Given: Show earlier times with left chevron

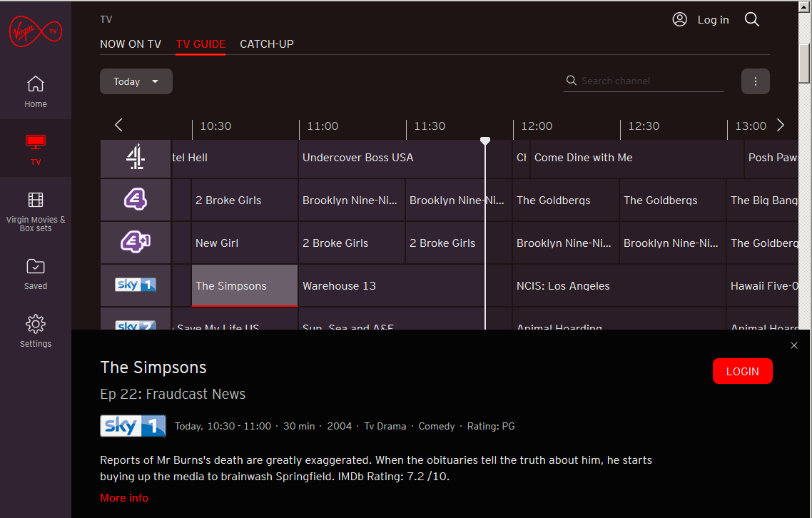Looking at the screenshot, I should (118, 126).
